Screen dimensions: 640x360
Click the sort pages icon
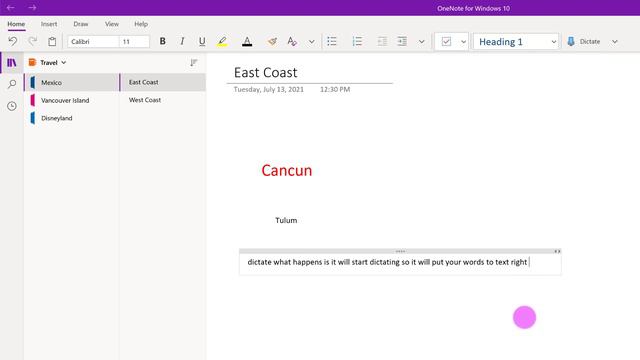193,62
